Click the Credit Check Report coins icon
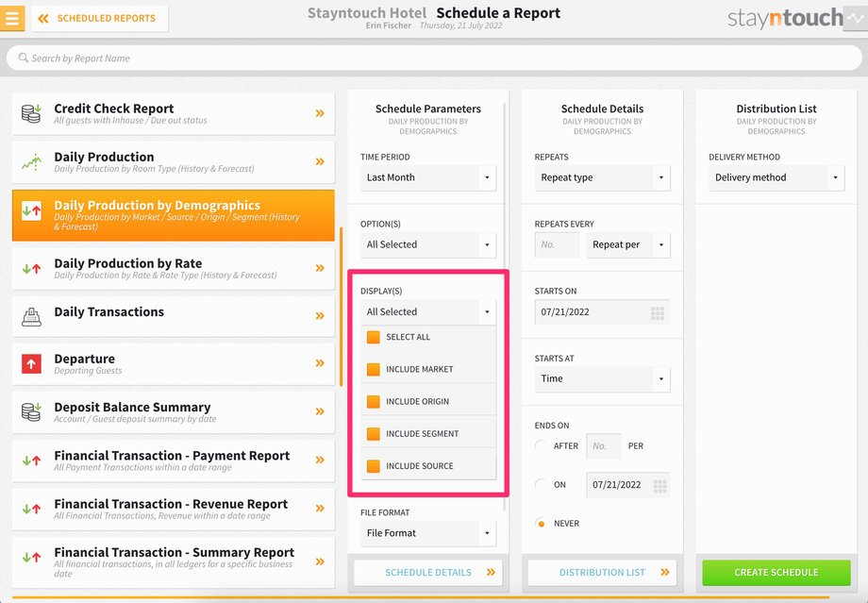 coord(31,113)
